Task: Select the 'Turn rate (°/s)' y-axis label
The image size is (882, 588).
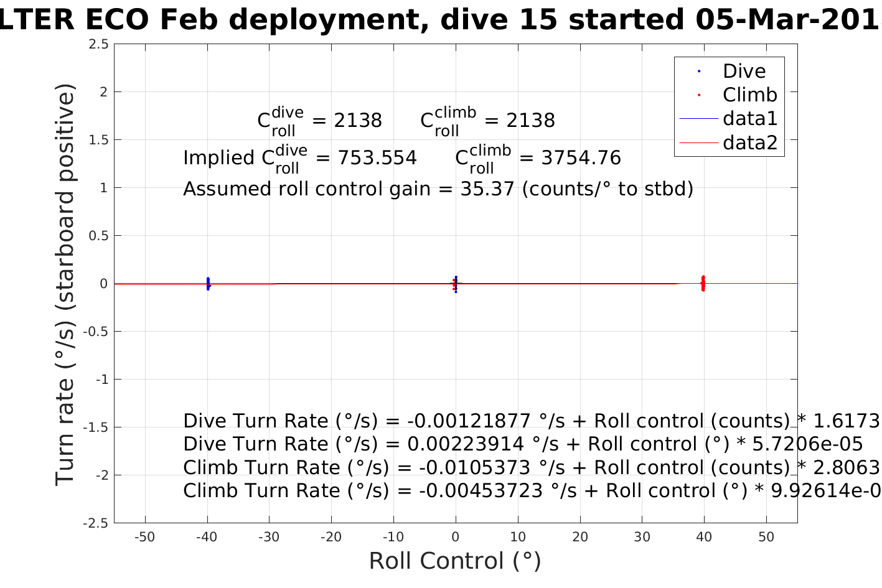Action: pyautogui.click(x=65, y=284)
